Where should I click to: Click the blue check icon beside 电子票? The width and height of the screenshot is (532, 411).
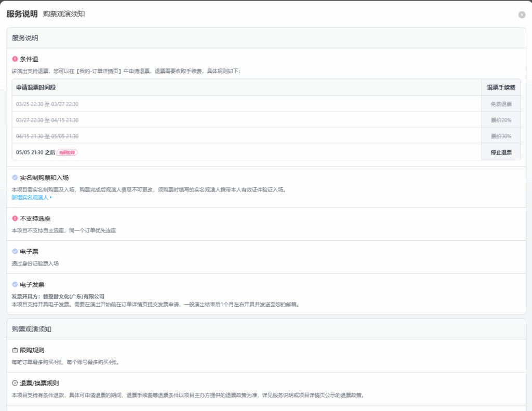click(15, 252)
